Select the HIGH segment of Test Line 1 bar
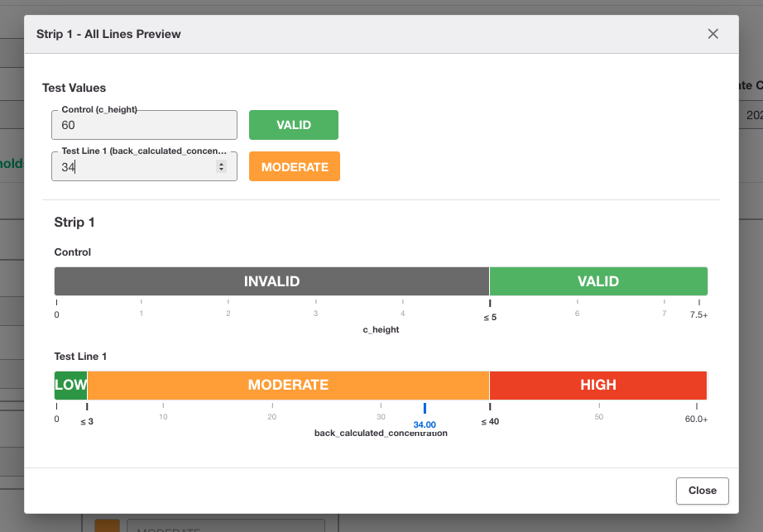 tap(598, 385)
